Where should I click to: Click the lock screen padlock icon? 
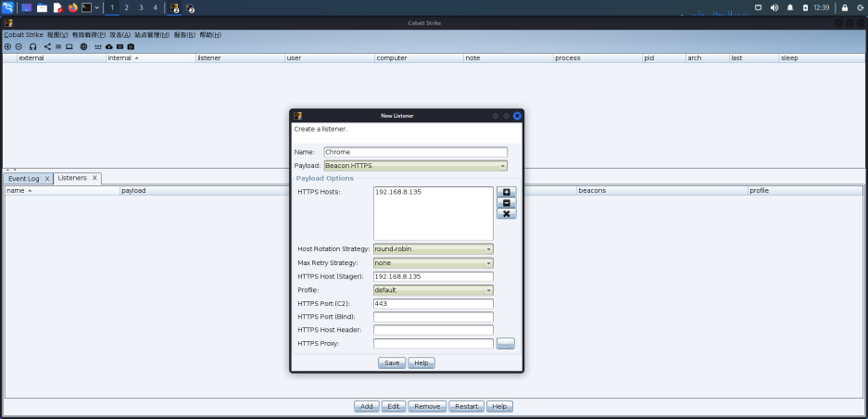coord(845,7)
